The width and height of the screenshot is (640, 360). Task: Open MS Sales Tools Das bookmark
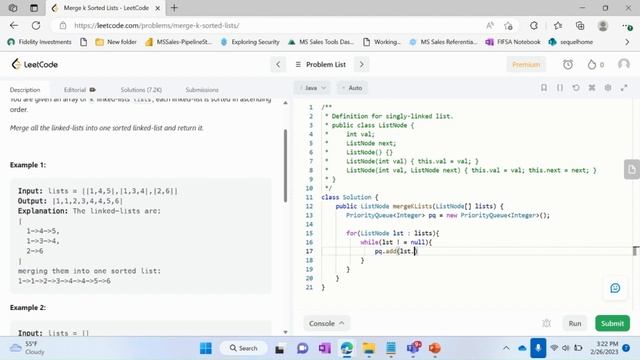click(x=321, y=42)
